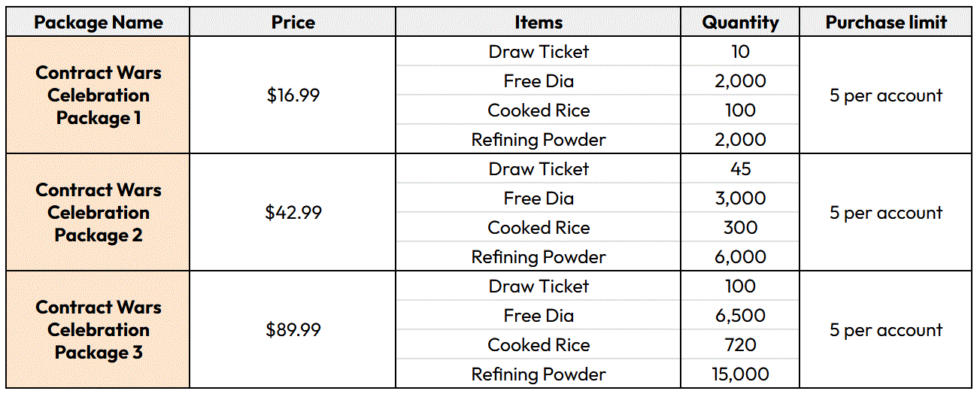Select the Contract Wars Celebration Package 3 cell

(99, 330)
